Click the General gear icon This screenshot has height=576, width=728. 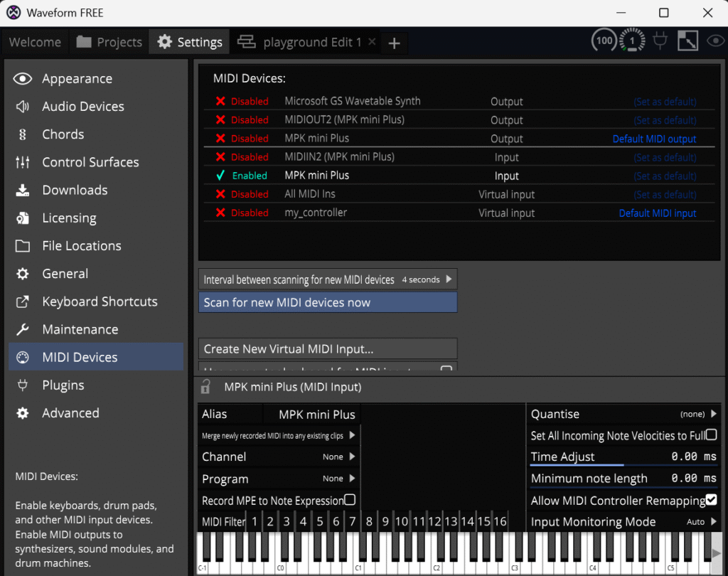[22, 274]
